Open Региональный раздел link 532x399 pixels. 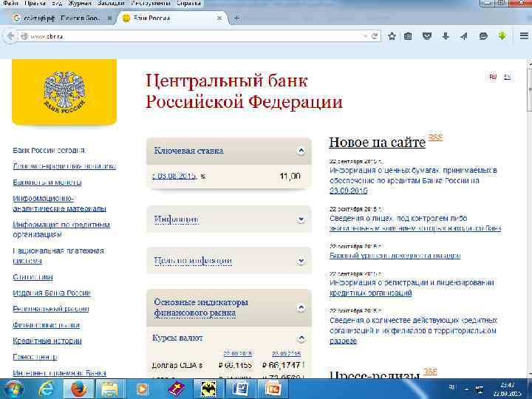tap(50, 309)
